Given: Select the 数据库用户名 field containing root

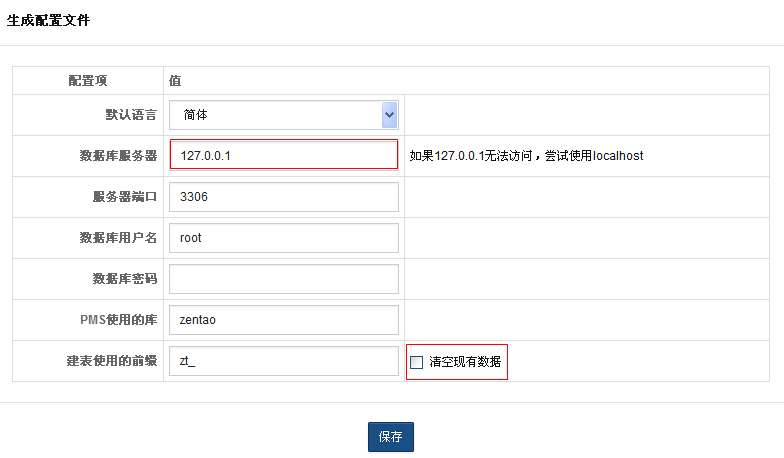Looking at the screenshot, I should (x=284, y=238).
